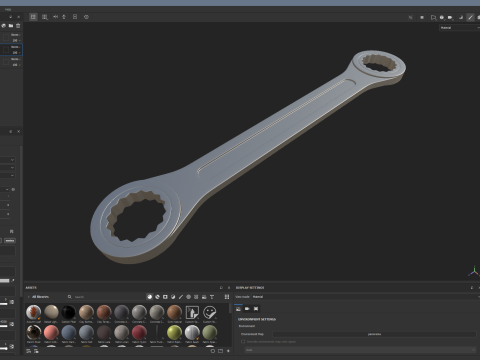Screen dimensions: 480x360
Task: Click the second viewport toolbar icon with magnifier
Action: pyautogui.click(x=45, y=17)
